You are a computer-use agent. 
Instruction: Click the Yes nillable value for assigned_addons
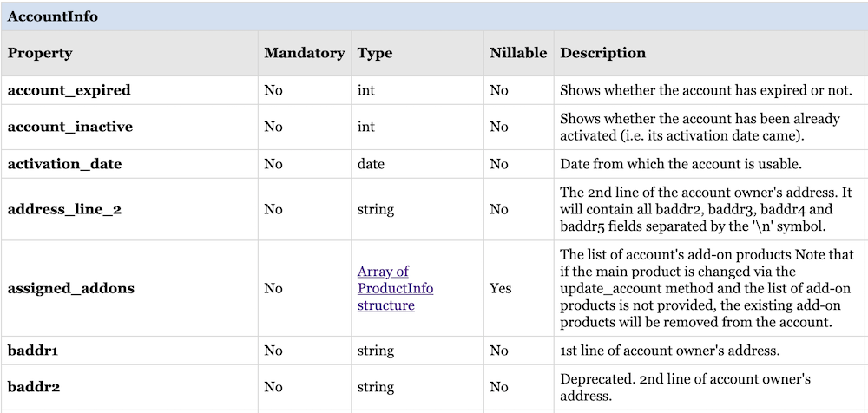click(500, 288)
